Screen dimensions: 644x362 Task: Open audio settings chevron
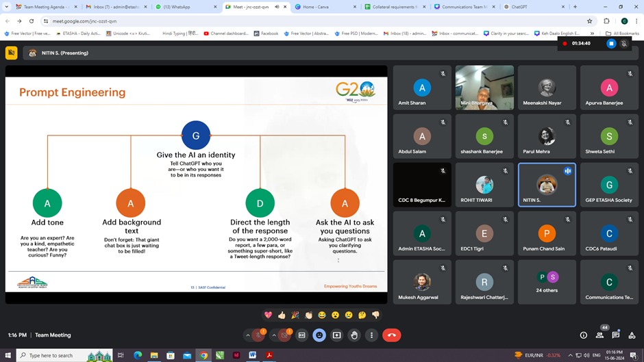247,335
